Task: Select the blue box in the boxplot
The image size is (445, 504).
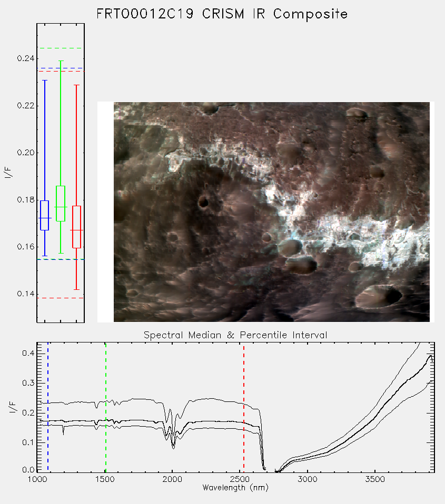Action: (44, 215)
